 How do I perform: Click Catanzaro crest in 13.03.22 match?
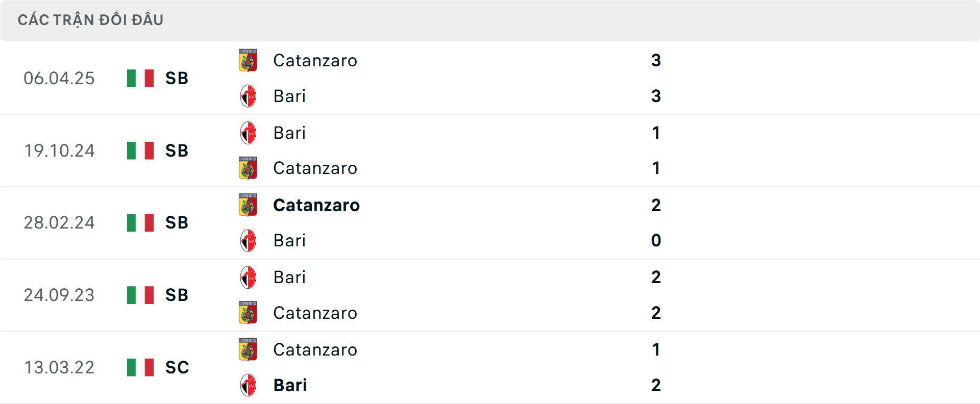(x=248, y=349)
